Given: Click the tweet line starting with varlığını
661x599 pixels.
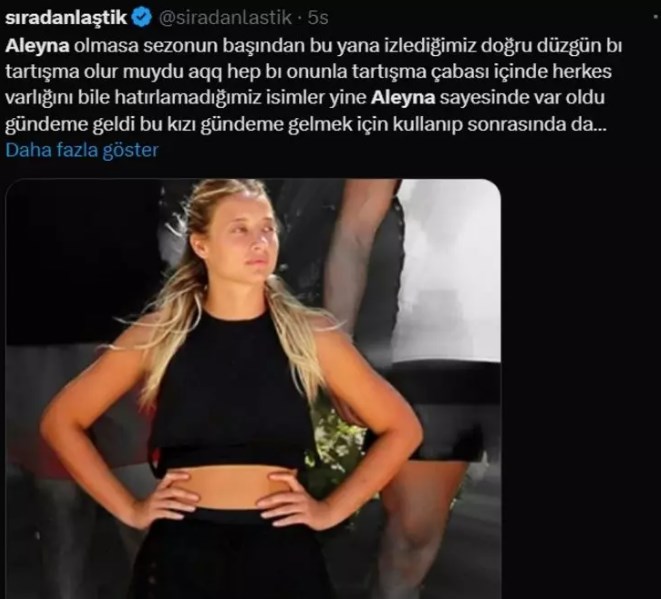Looking at the screenshot, I should (305, 98).
